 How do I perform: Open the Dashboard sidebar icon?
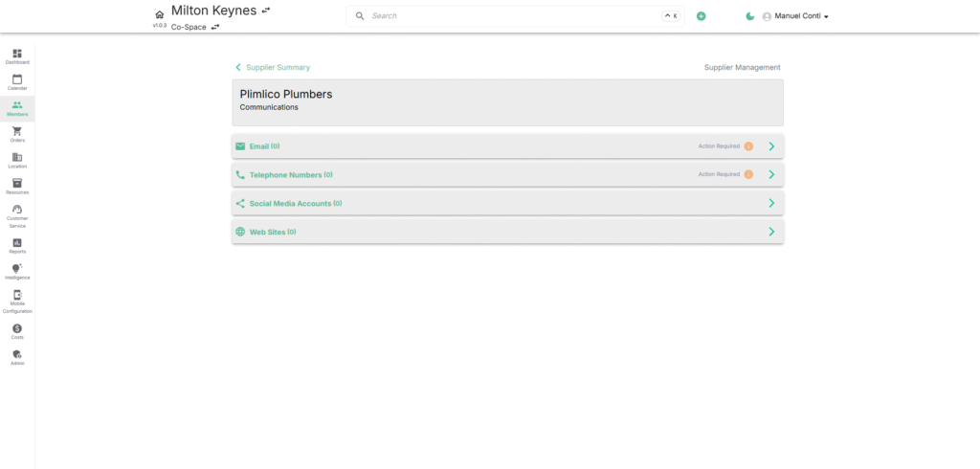pos(17,55)
